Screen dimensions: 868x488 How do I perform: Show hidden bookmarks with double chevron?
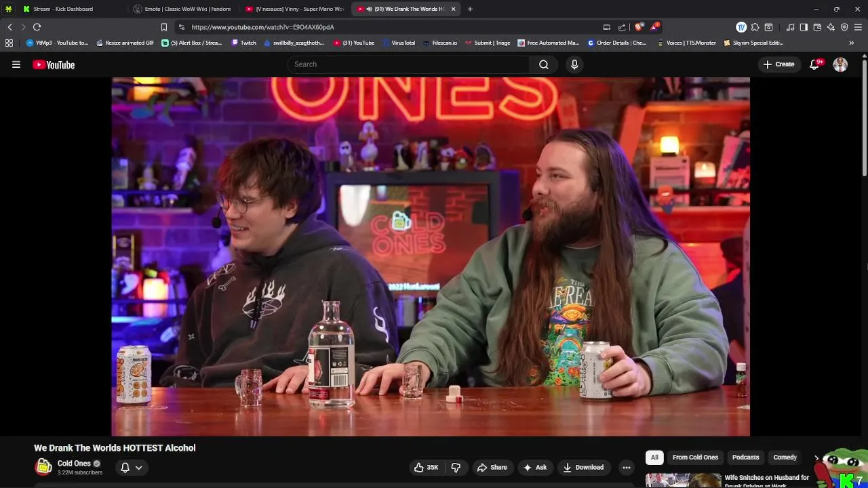tap(852, 43)
